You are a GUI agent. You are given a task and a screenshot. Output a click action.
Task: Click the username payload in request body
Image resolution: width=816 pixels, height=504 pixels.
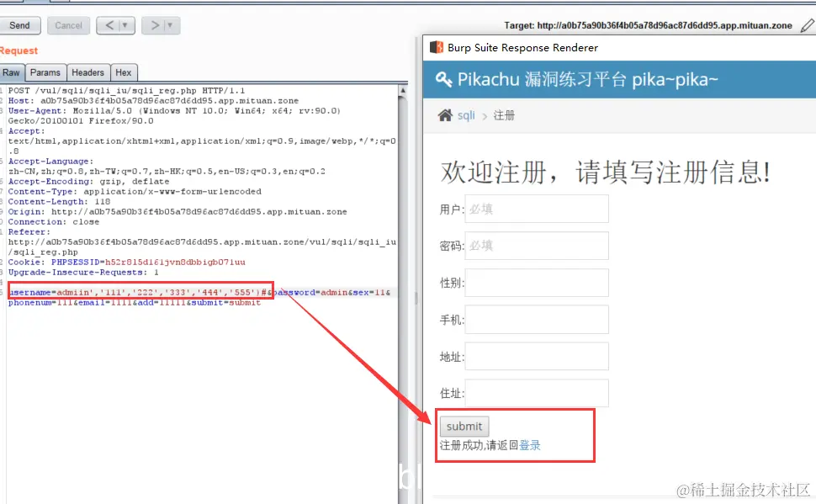coord(138,292)
